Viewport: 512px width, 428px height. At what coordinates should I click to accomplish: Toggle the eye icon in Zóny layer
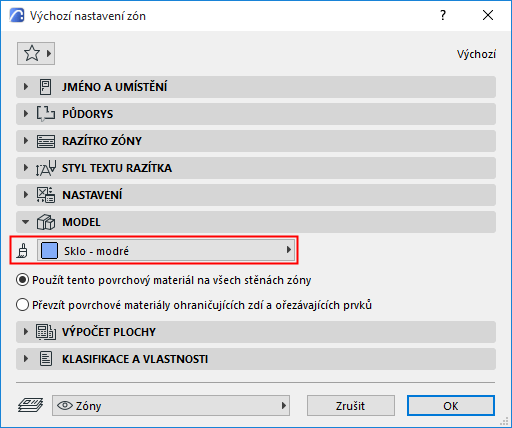coord(65,405)
